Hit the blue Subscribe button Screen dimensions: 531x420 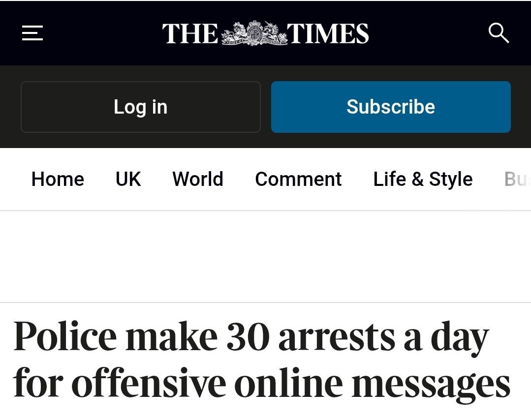click(391, 107)
